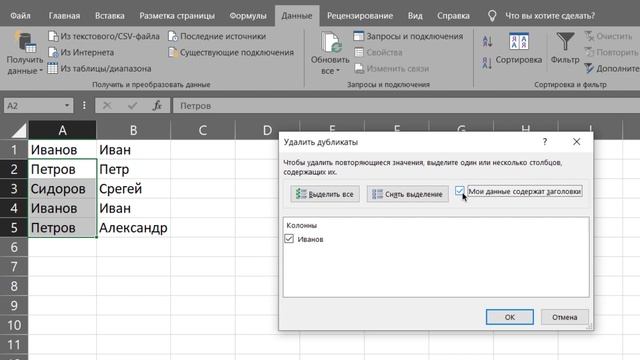Click the Из Интернета command
640x360 pixels.
coord(81,52)
